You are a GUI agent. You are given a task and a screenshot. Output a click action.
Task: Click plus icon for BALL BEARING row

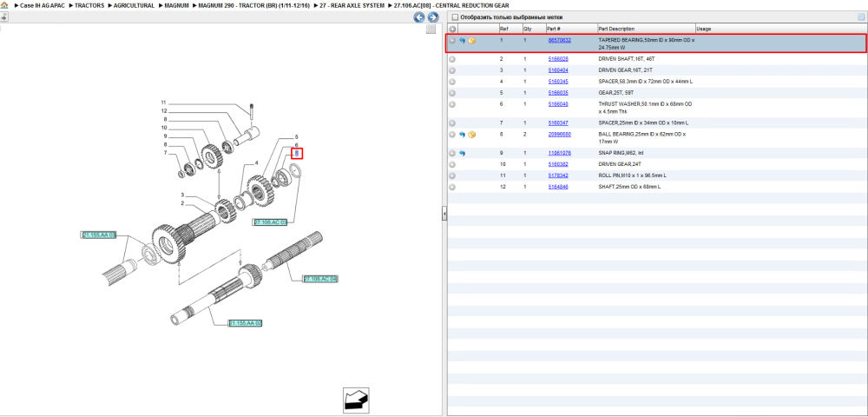452,135
